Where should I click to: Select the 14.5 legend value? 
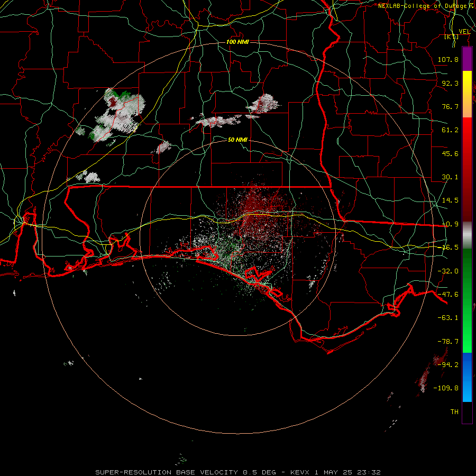450,200
